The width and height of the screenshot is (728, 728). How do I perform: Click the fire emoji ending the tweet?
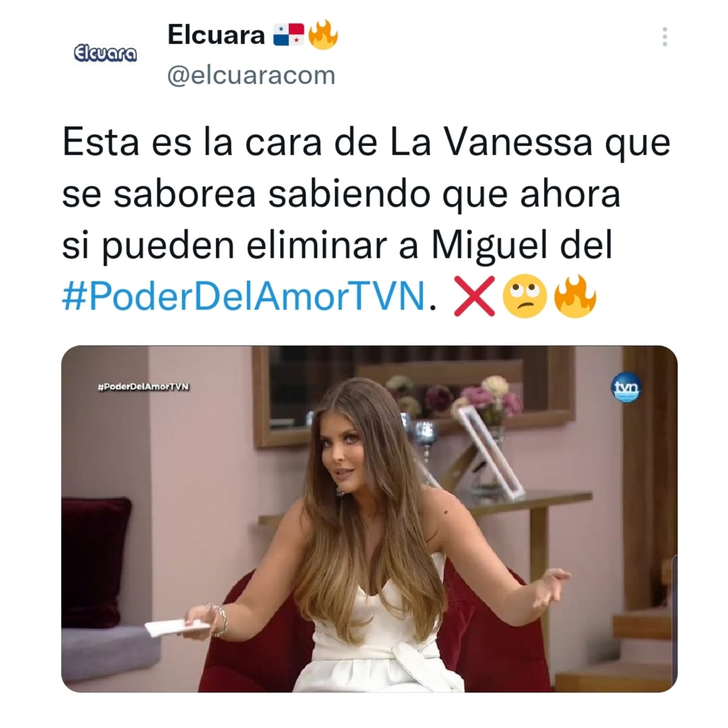[x=575, y=296]
